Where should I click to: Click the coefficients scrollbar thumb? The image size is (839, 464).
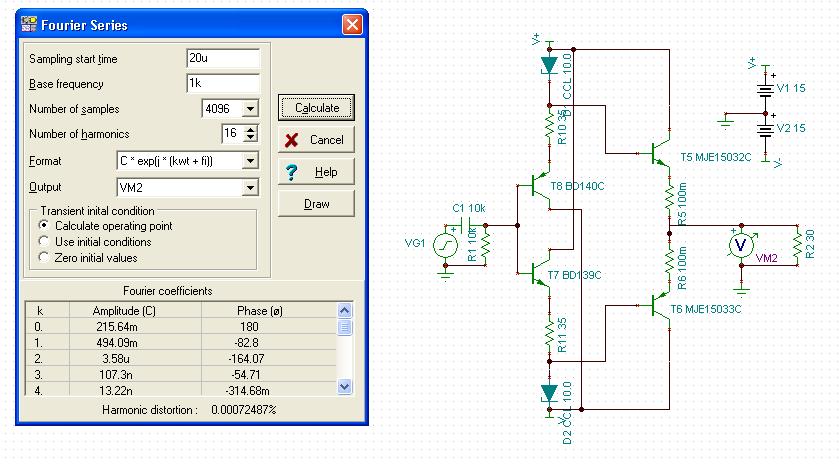(345, 327)
